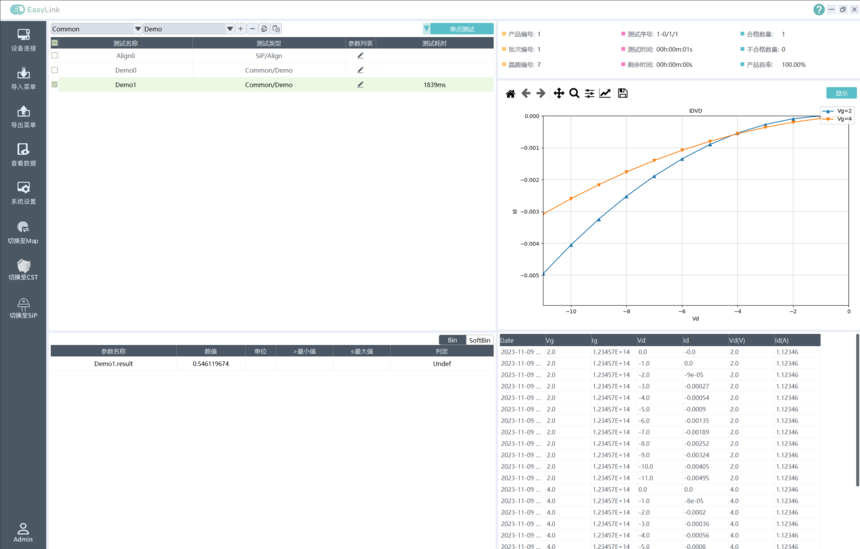Screen dimensions: 860x549
Task: Click the Vg=4 legend entry
Action: tap(837, 118)
